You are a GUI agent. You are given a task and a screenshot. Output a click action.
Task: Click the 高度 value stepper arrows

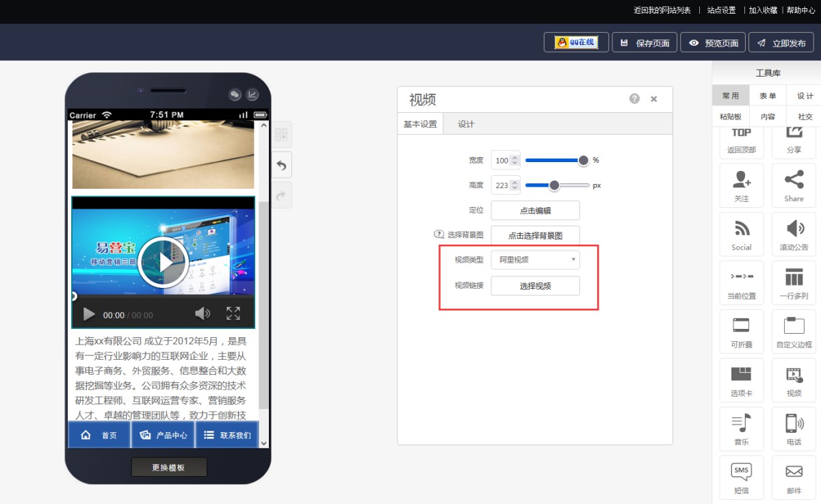[x=515, y=185]
